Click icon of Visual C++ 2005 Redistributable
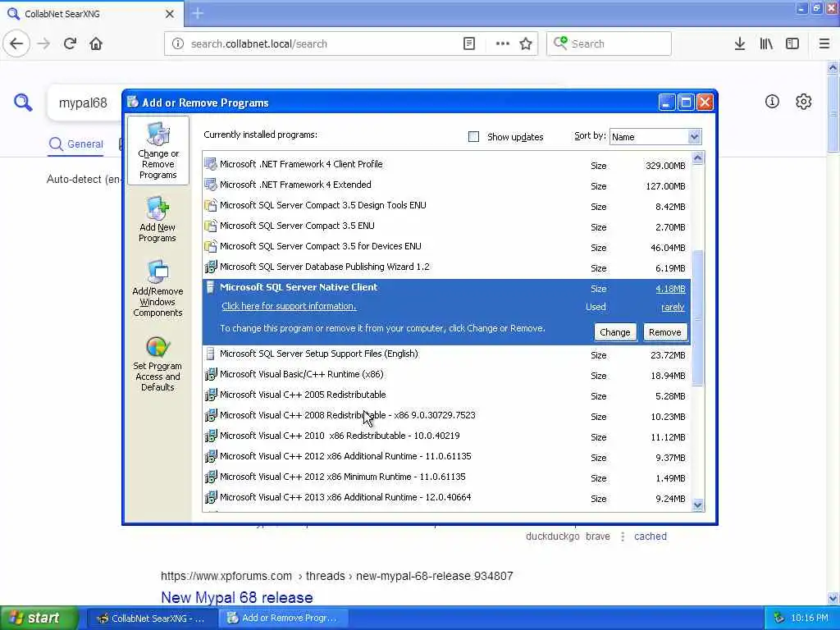The width and height of the screenshot is (840, 630). (211, 395)
